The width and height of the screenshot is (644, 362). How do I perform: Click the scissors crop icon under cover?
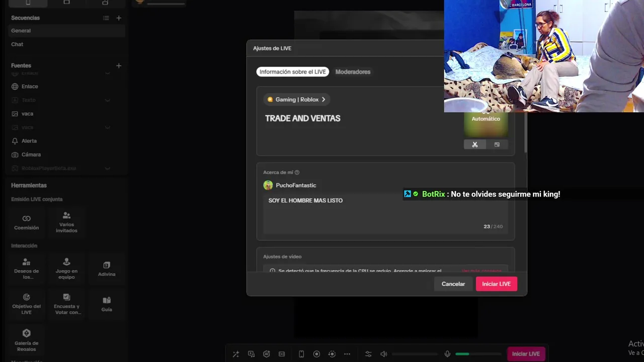[x=474, y=144]
